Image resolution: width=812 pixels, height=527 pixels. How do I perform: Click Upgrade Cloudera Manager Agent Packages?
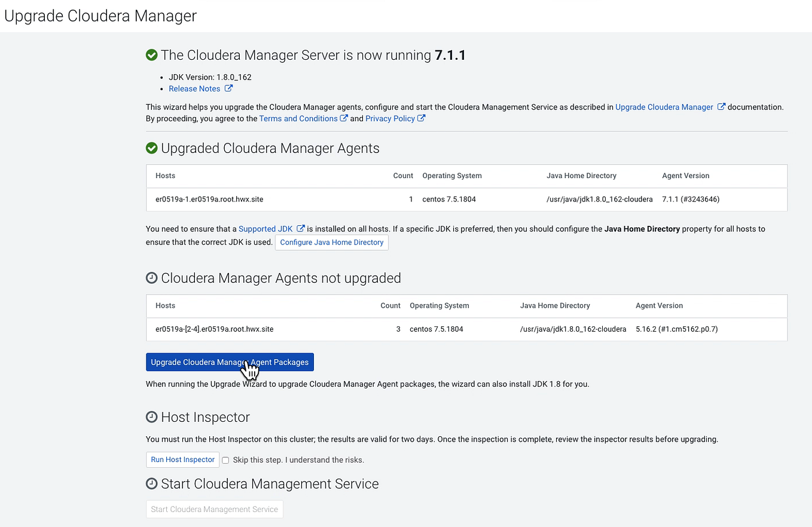[x=230, y=362]
